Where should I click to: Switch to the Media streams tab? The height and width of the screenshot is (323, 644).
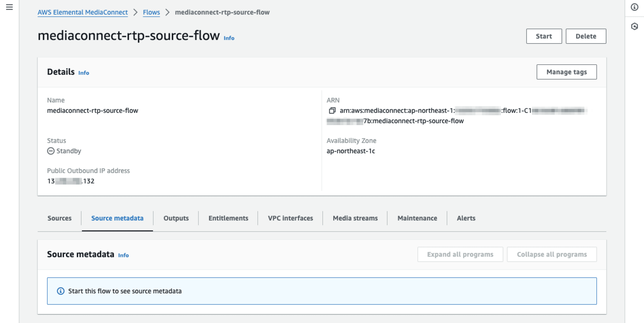pyautogui.click(x=355, y=218)
